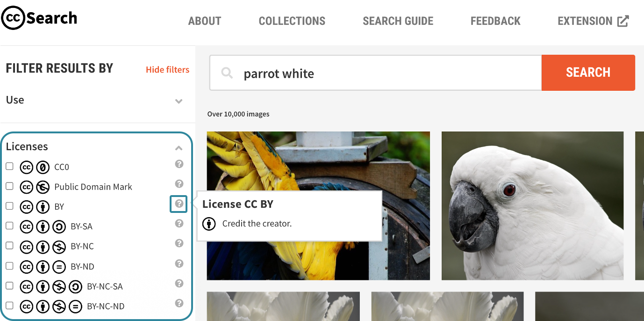The width and height of the screenshot is (644, 321).
Task: Click the white cockatoo image thumbnail
Action: [x=532, y=205]
